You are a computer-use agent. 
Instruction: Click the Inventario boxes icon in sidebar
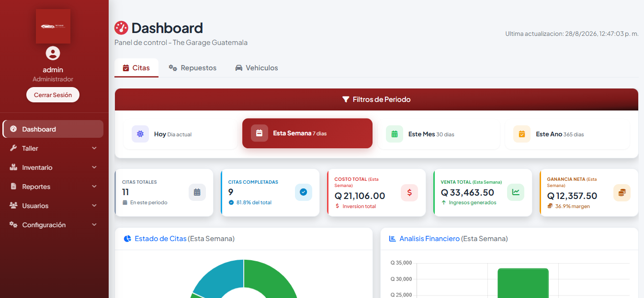pos(13,167)
